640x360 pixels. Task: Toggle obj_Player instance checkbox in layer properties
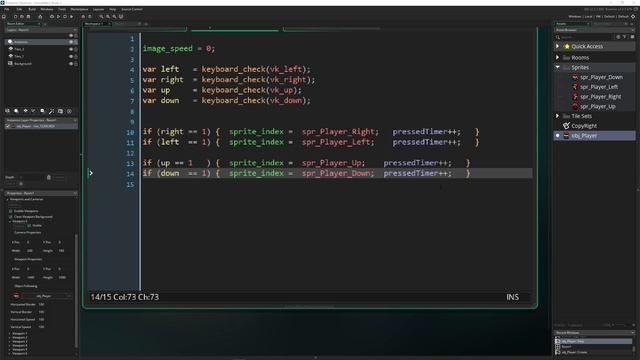coord(8,127)
